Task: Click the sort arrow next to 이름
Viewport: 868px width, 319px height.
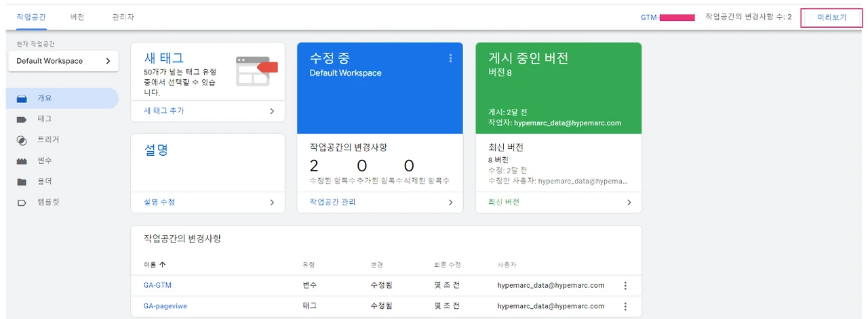Action: pyautogui.click(x=162, y=264)
